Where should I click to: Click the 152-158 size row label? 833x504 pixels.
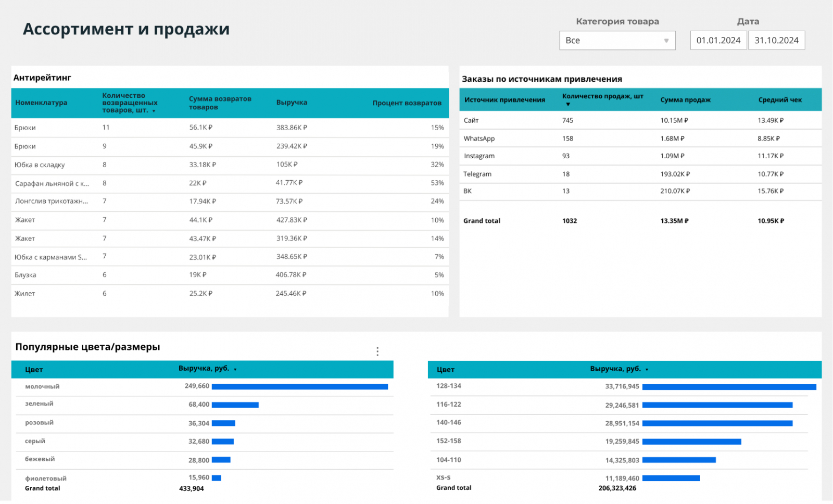[449, 442]
